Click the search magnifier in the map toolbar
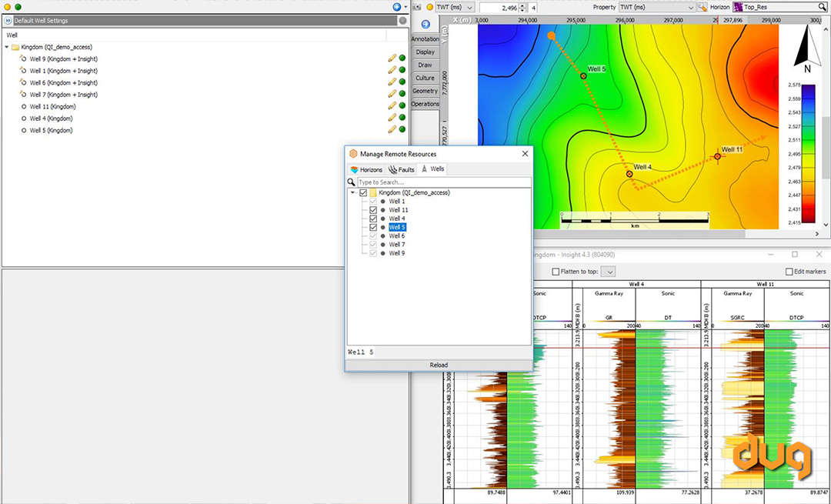This screenshot has width=831, height=504. (823, 6)
